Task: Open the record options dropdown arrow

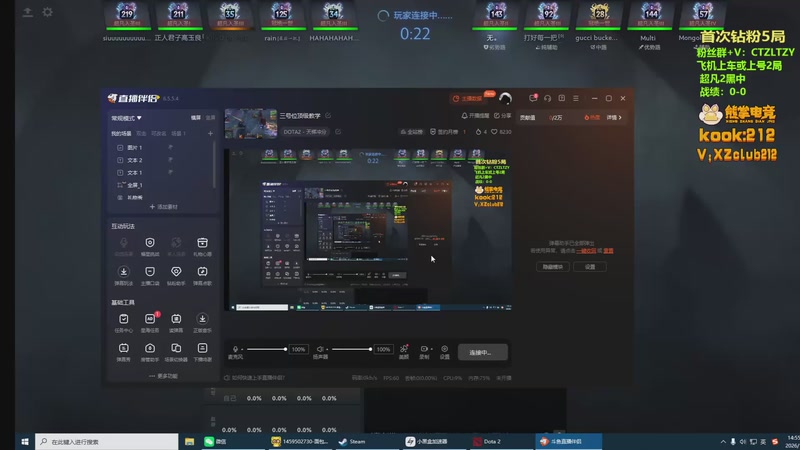Action: tap(431, 349)
